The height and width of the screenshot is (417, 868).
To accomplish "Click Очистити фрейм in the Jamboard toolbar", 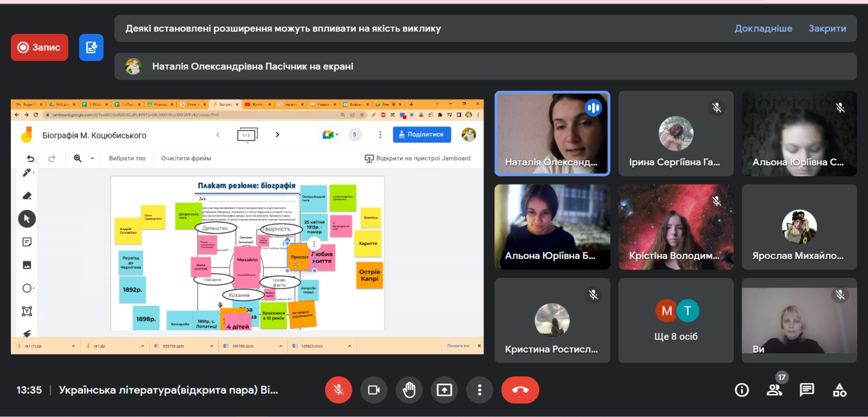I will tap(186, 158).
